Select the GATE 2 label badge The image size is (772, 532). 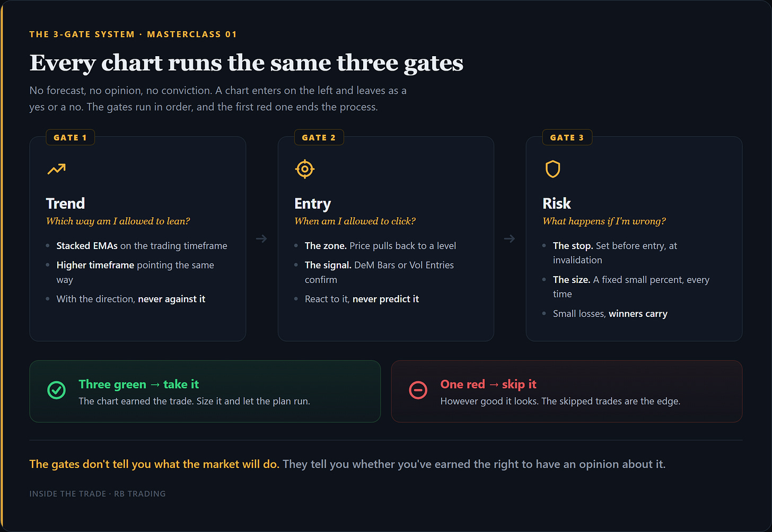point(319,137)
